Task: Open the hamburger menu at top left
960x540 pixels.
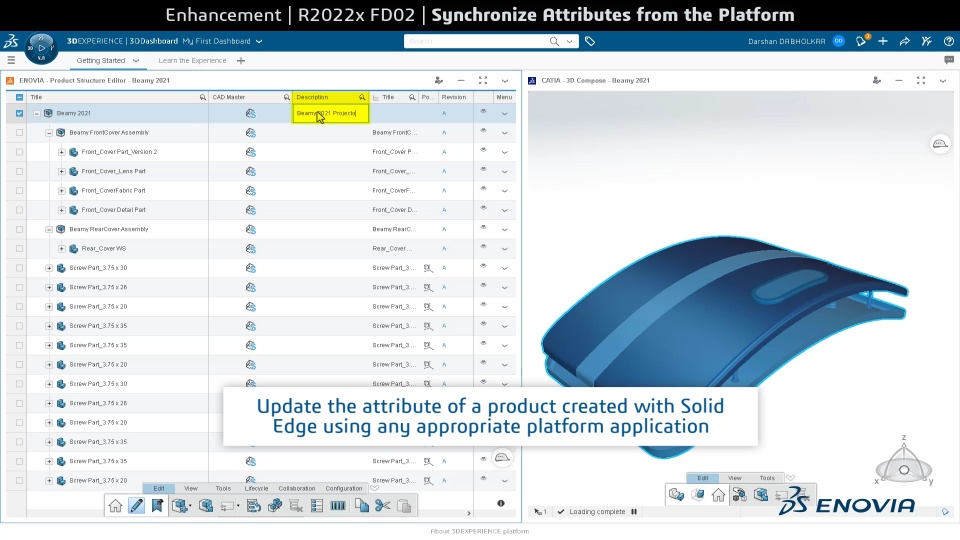Action: point(11,60)
